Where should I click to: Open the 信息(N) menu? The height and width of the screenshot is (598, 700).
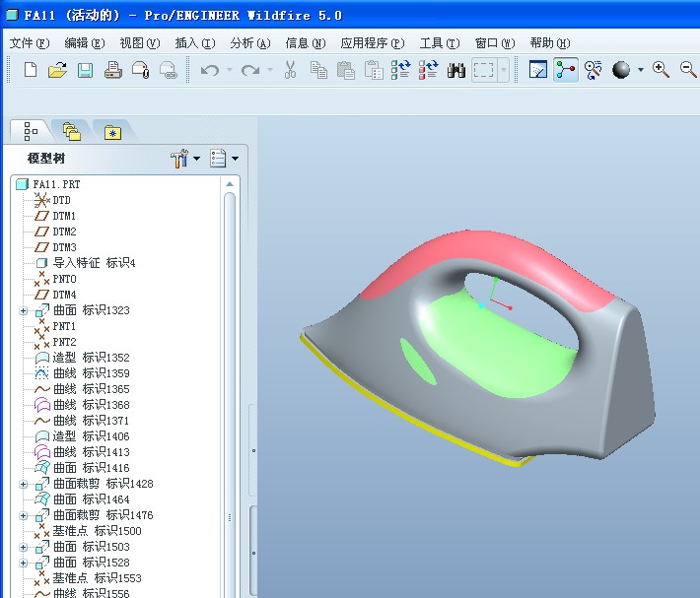coord(306,43)
